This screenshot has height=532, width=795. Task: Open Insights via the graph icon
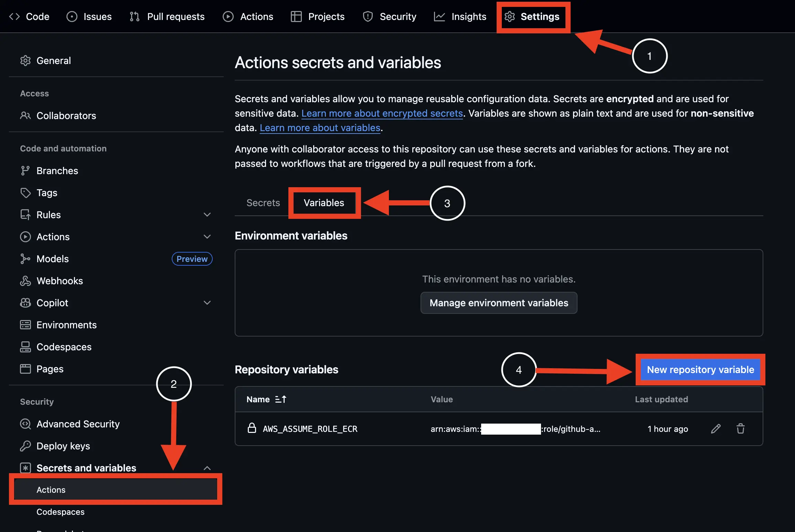pos(439,16)
